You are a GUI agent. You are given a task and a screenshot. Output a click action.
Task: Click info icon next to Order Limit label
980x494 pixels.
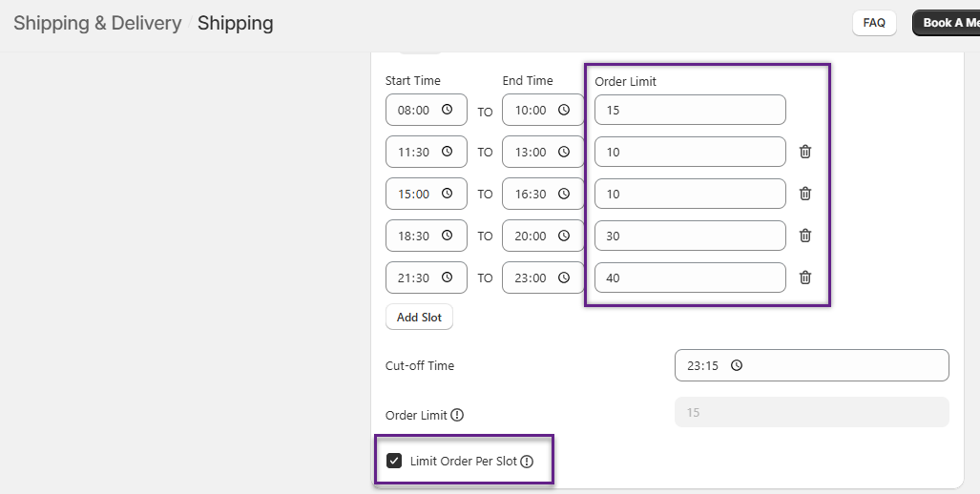[457, 415]
